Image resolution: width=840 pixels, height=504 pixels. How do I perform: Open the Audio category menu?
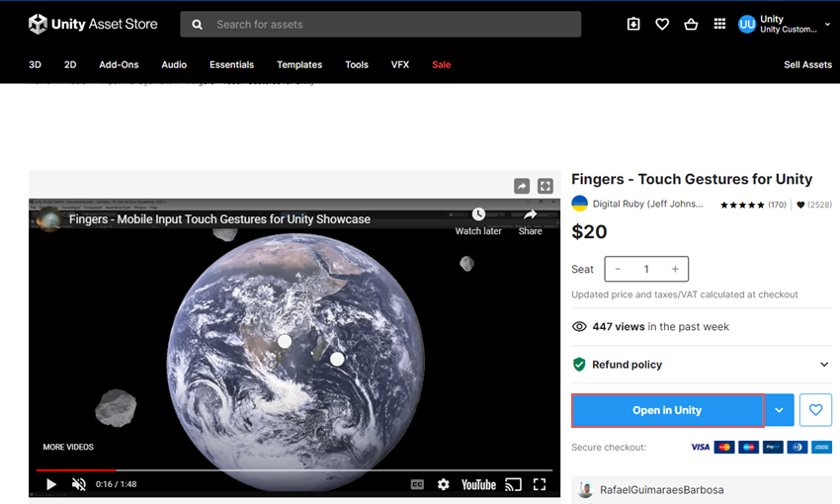[174, 65]
